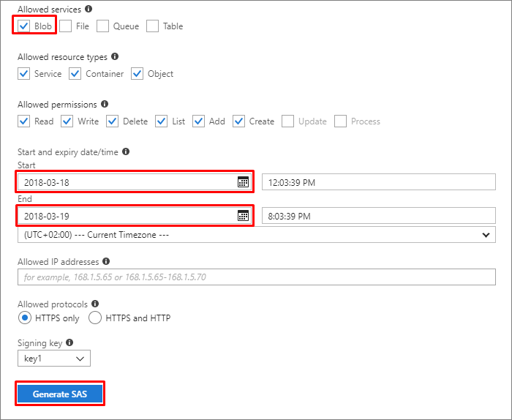Enable the File service checkbox
Image resolution: width=512 pixels, height=420 pixels.
click(66, 26)
